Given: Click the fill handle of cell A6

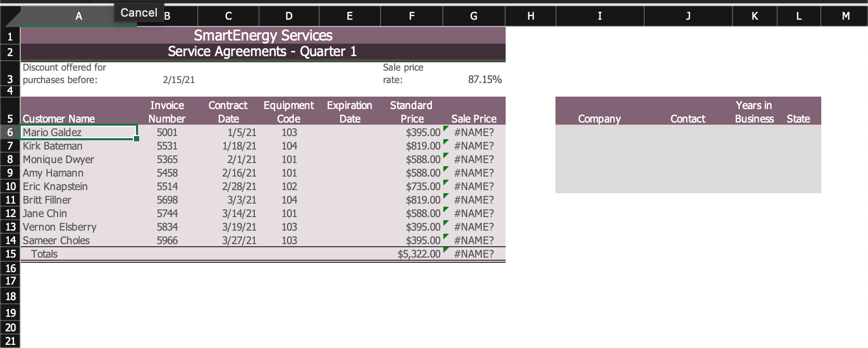Looking at the screenshot, I should pyautogui.click(x=137, y=139).
